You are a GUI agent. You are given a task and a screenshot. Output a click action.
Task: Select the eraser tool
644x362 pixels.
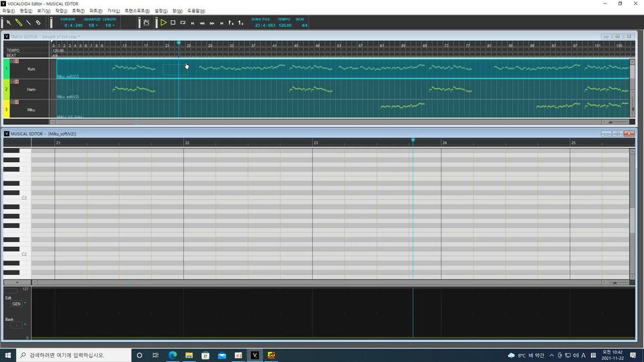point(38,23)
